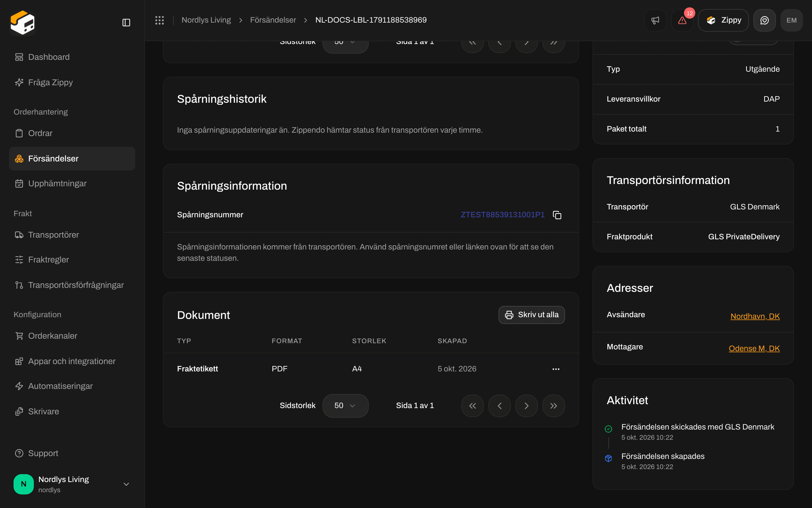Viewport: 812px width, 508px height.
Task: Open the Odense M, DK recipient address link
Action: (754, 349)
